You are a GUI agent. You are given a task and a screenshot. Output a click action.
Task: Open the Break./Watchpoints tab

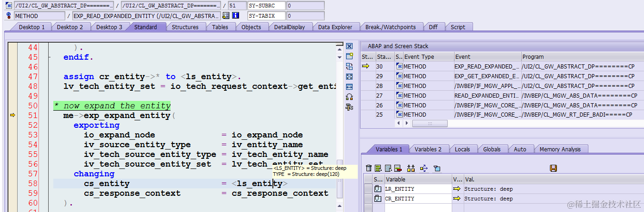391,27
